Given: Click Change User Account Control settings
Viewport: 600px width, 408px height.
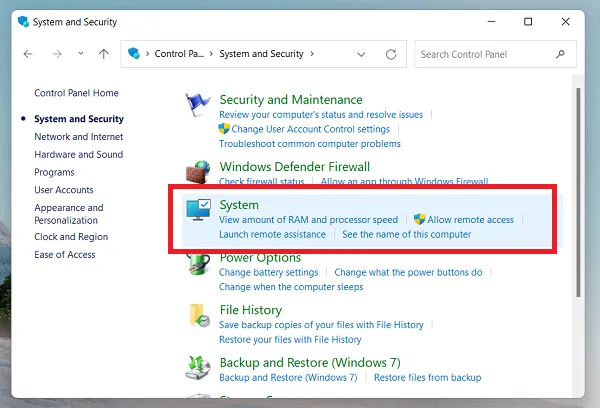Looking at the screenshot, I should [x=310, y=129].
